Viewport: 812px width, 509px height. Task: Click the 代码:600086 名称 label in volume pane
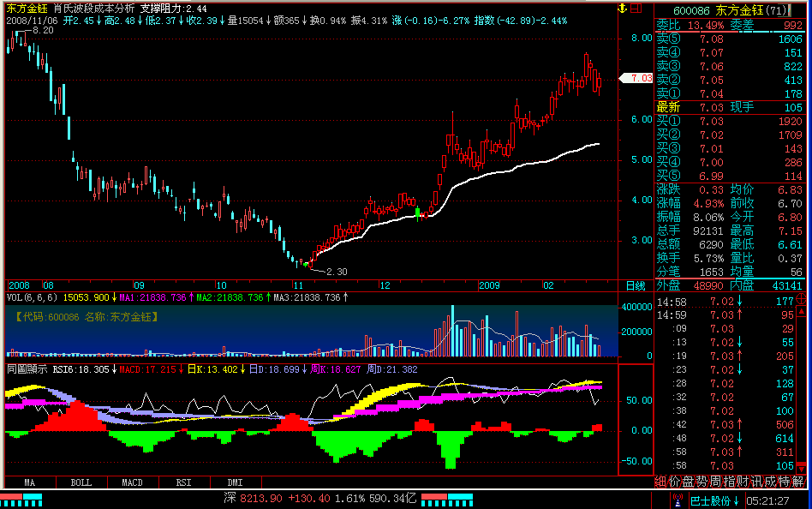87,317
